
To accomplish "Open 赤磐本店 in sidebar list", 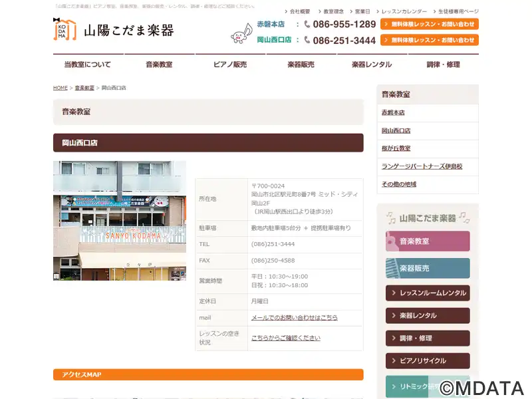I will click(x=393, y=112).
